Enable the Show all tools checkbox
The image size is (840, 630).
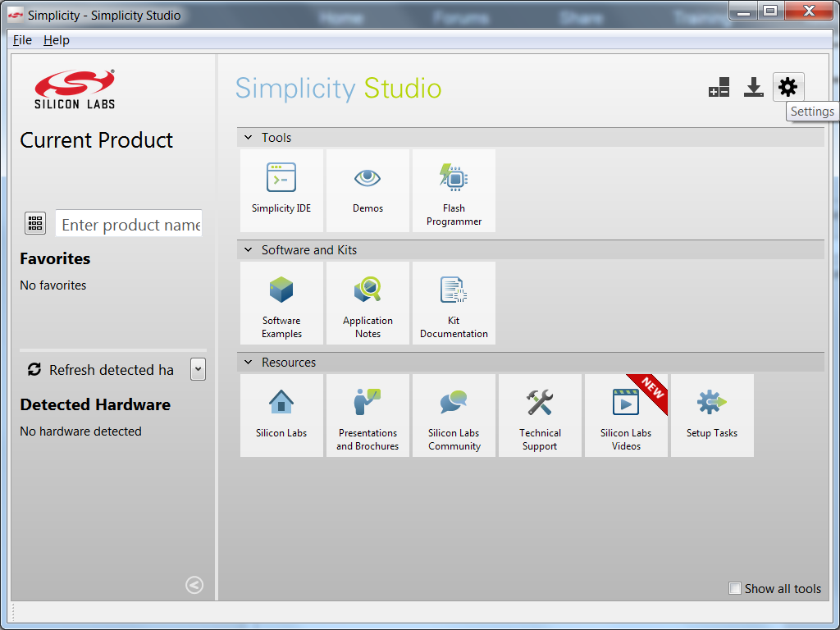736,588
